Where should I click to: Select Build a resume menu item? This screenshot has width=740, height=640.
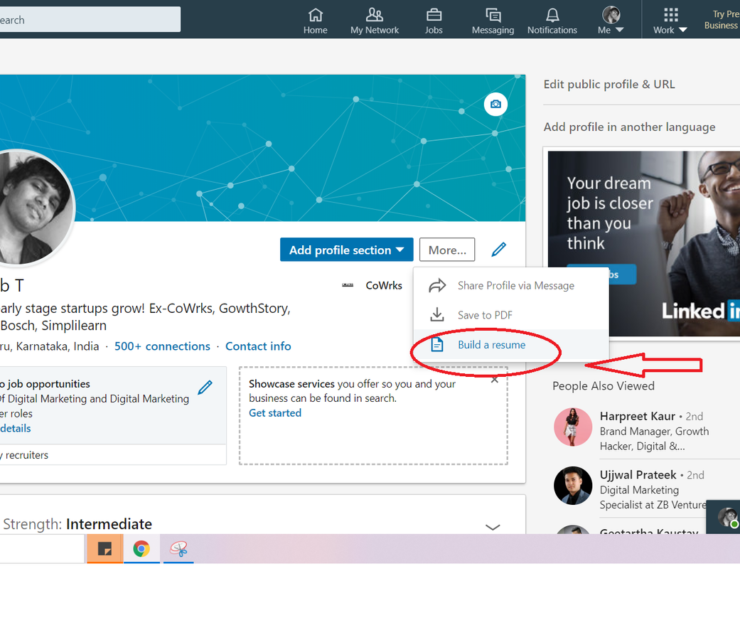click(x=511, y=345)
